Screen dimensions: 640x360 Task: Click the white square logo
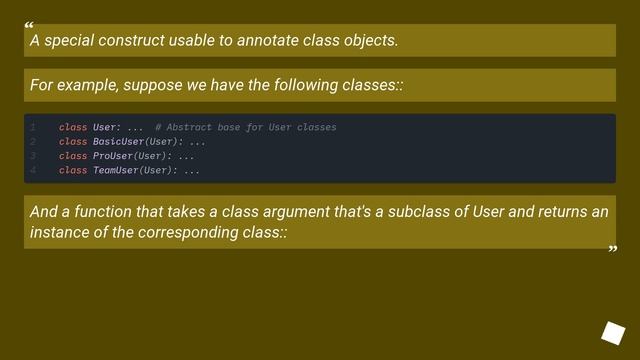pyautogui.click(x=613, y=333)
